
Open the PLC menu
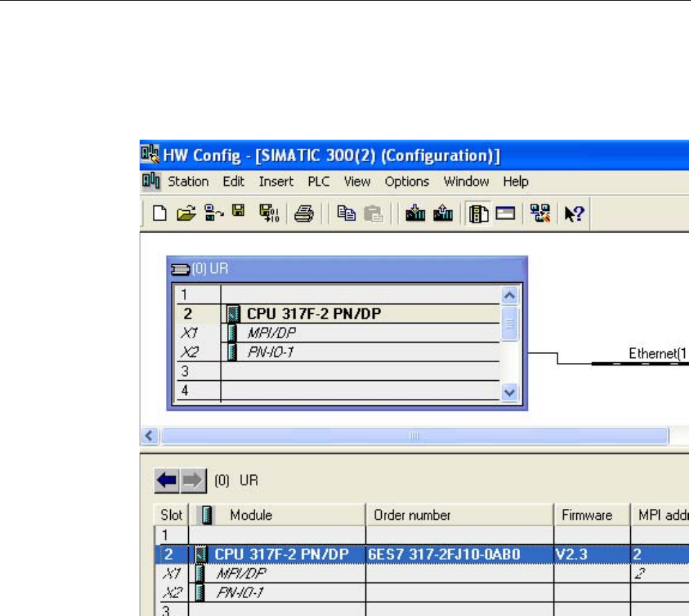319,182
